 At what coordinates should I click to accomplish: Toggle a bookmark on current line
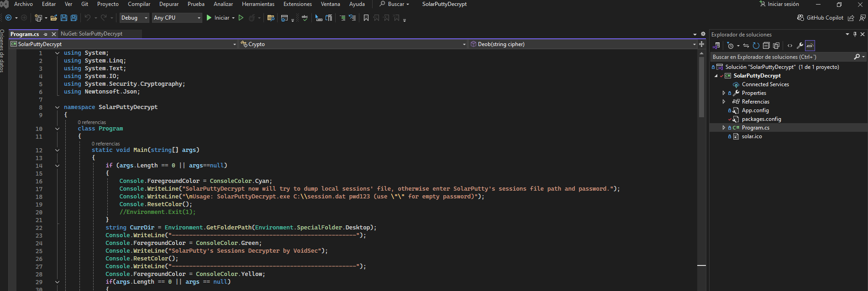(x=366, y=18)
